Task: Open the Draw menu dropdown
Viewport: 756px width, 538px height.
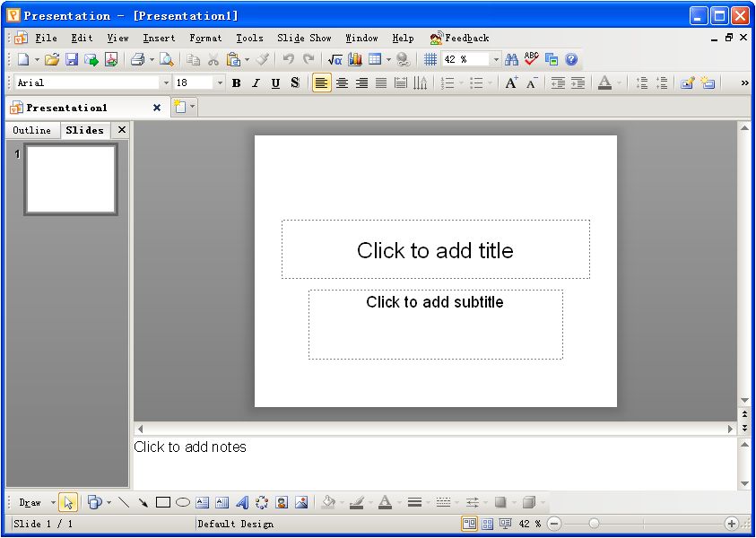Action: 37,503
